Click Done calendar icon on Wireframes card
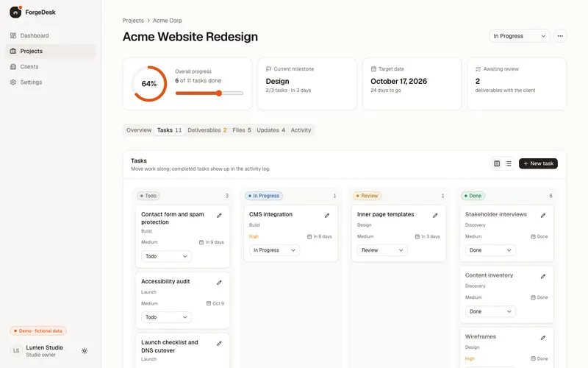The image size is (588, 368). coord(534,358)
